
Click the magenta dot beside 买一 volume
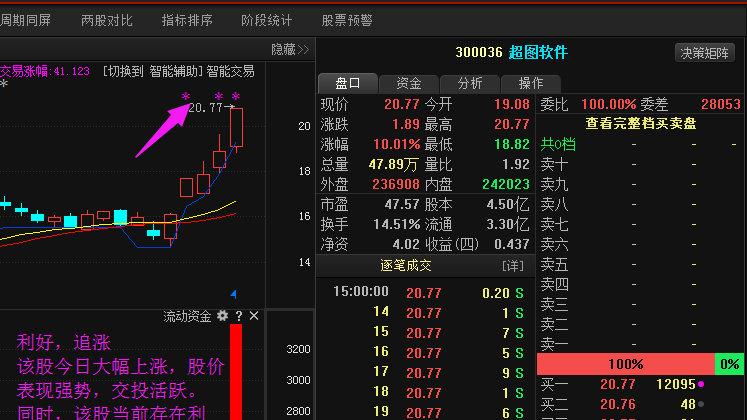701,384
